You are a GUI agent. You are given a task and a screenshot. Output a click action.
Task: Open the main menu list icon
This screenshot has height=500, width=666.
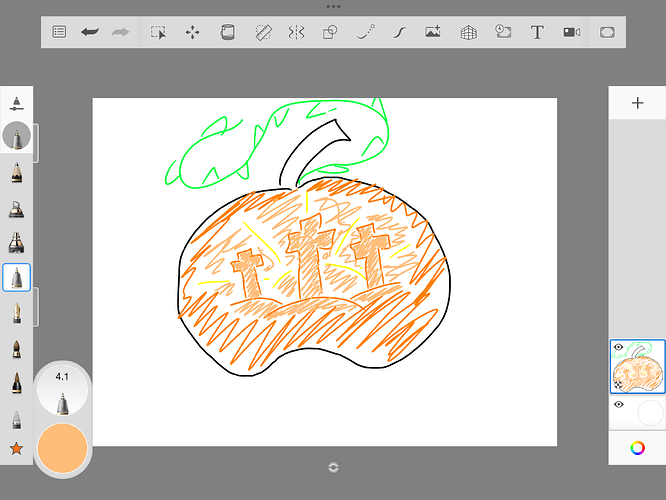tap(60, 32)
